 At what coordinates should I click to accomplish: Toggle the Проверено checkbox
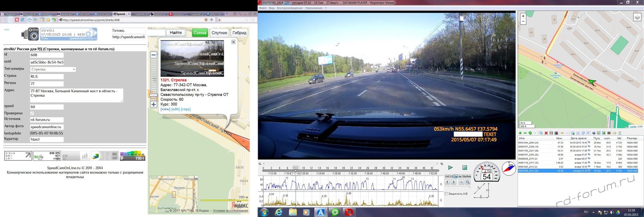pos(32,113)
